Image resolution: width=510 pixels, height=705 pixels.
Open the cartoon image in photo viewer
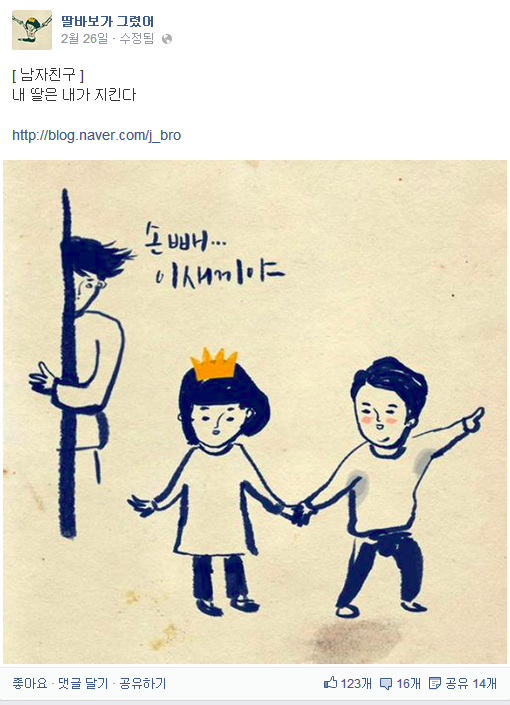255,411
